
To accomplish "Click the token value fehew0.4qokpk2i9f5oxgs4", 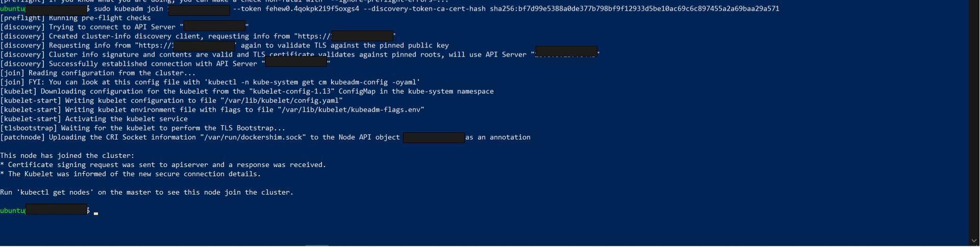I will pos(312,9).
